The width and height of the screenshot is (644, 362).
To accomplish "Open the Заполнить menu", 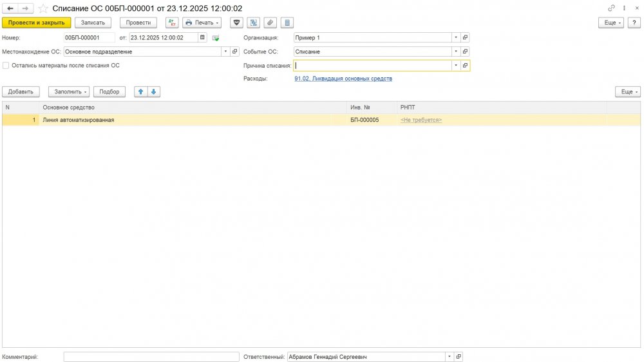I will click(x=68, y=91).
